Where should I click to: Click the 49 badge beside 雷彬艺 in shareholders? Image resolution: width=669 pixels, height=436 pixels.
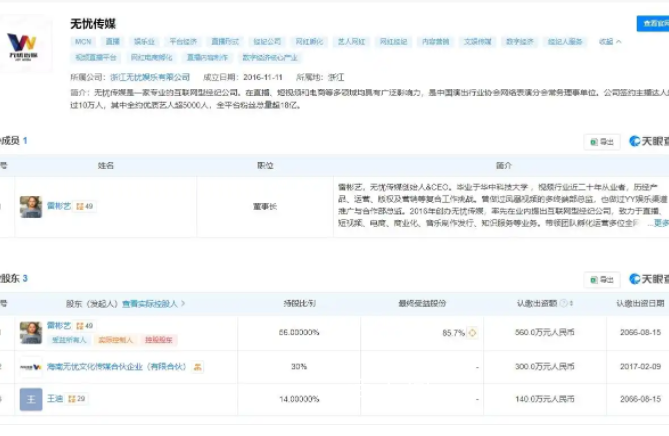click(x=84, y=326)
